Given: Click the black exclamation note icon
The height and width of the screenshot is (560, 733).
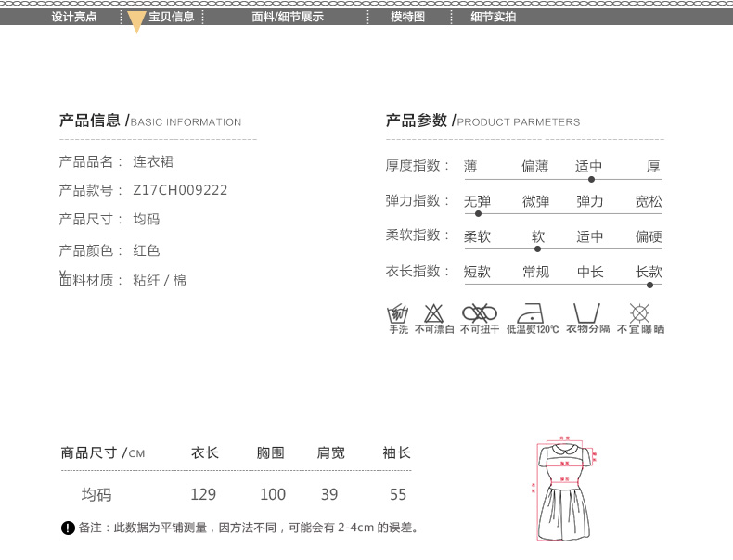Looking at the screenshot, I should tap(68, 528).
